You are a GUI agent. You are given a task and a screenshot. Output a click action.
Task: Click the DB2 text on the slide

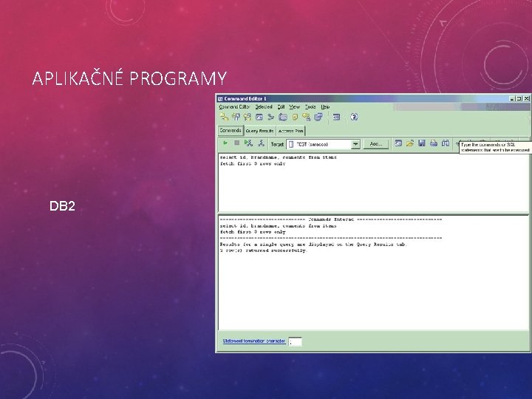click(62, 206)
